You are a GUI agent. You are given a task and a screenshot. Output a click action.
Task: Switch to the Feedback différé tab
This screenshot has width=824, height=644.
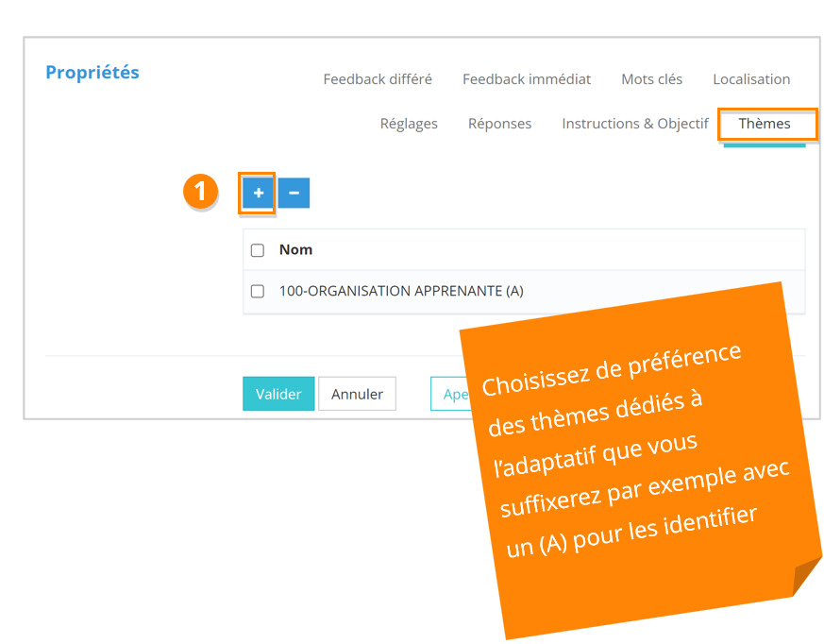click(x=378, y=79)
